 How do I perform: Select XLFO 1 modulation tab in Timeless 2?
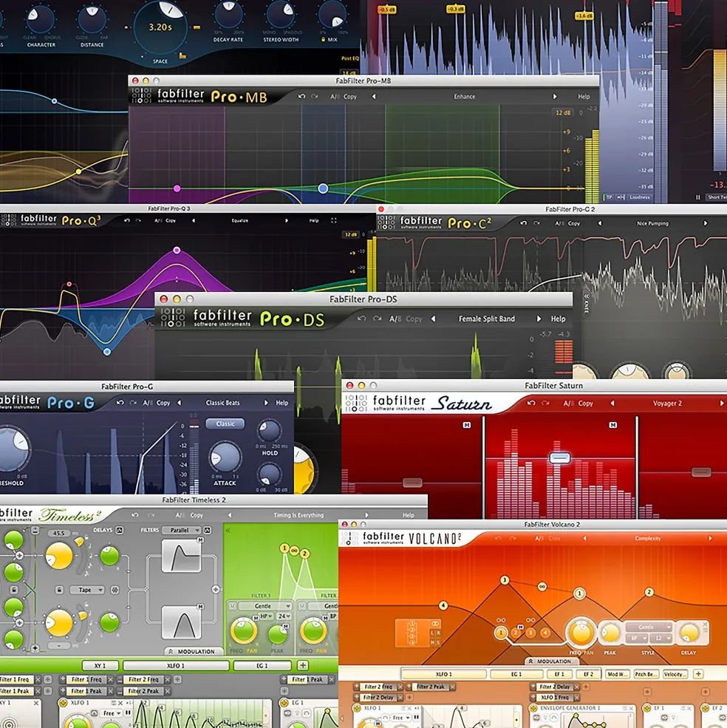pyautogui.click(x=176, y=665)
